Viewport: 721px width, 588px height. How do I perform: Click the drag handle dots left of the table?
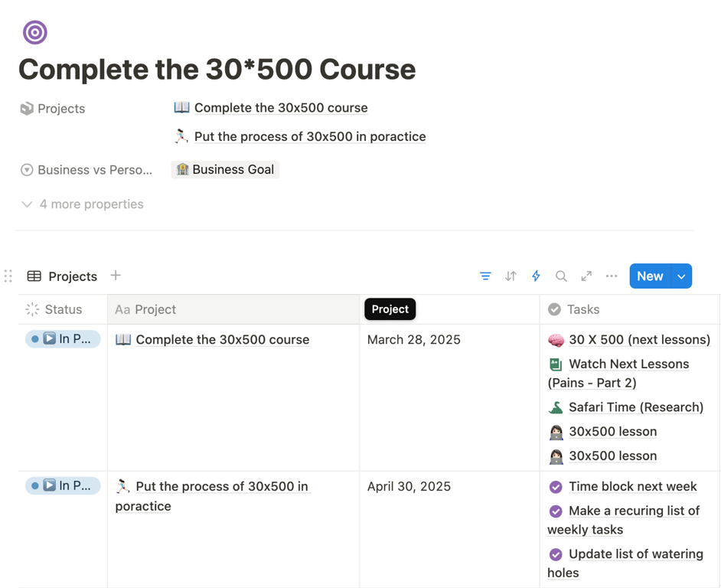pos(8,276)
